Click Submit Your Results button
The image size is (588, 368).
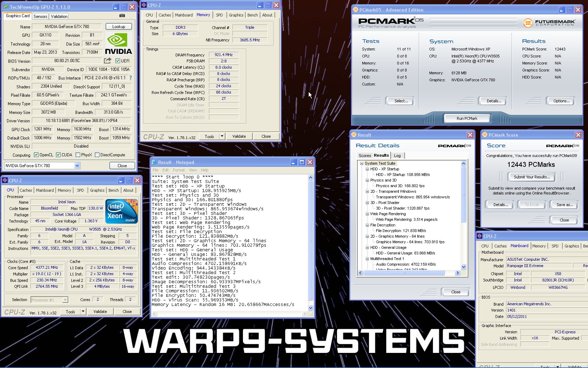[x=532, y=177]
